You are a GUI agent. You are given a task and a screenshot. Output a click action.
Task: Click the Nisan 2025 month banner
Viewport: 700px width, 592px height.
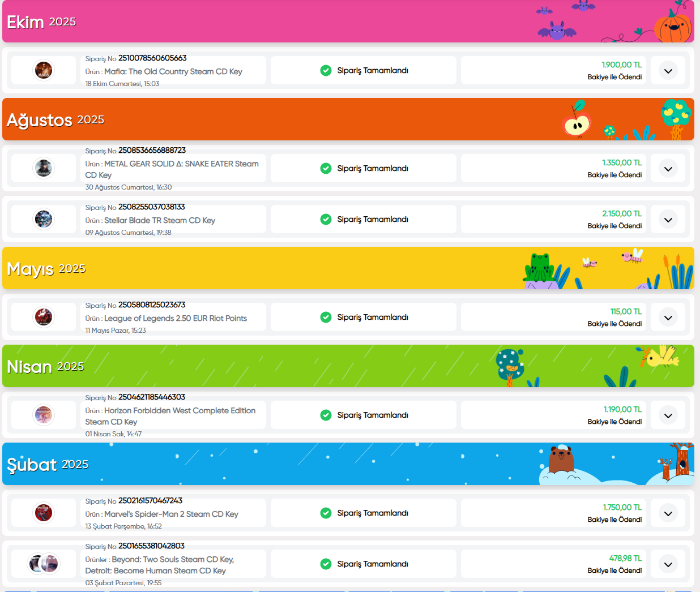348,366
